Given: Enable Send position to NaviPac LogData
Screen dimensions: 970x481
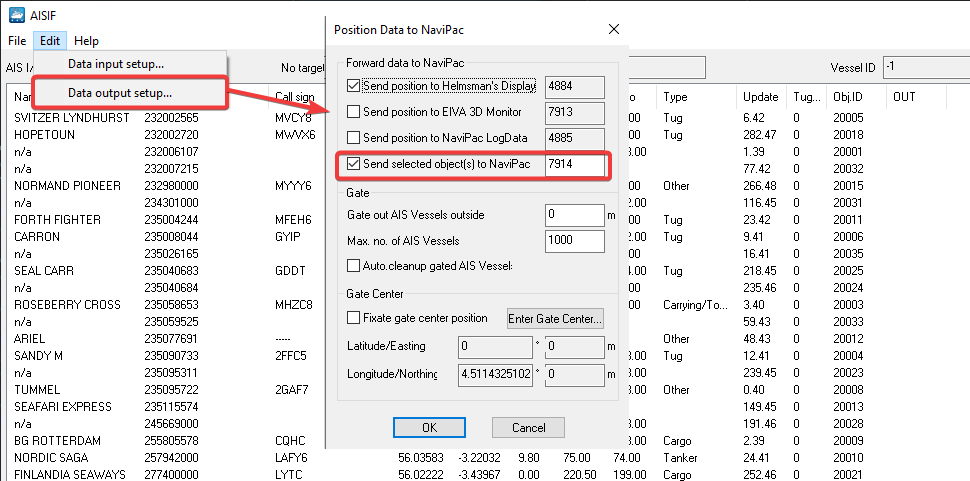Looking at the screenshot, I should pos(353,138).
